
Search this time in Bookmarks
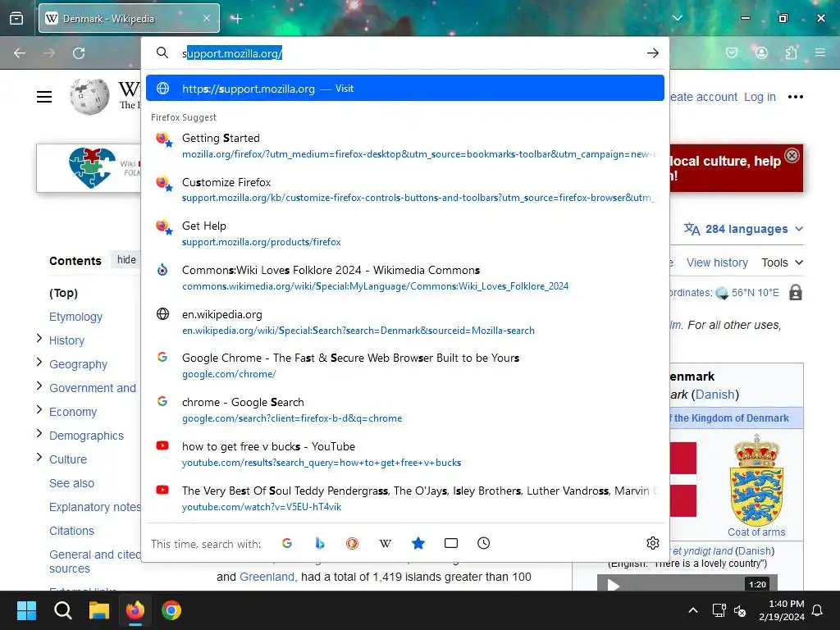pyautogui.click(x=418, y=543)
